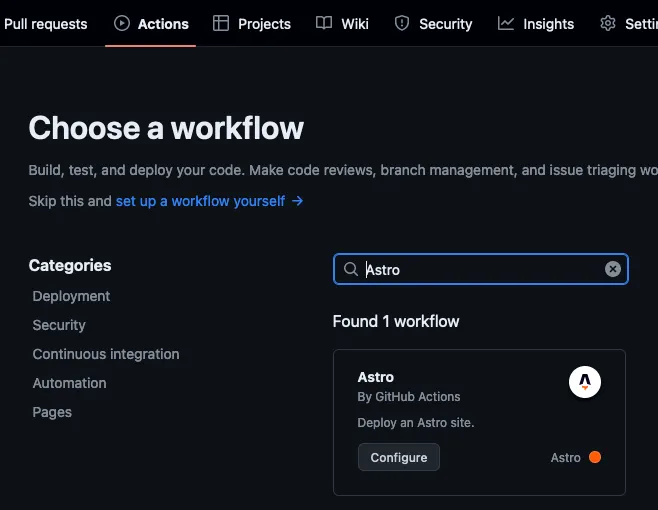Choose the Security category in sidebar

(59, 325)
